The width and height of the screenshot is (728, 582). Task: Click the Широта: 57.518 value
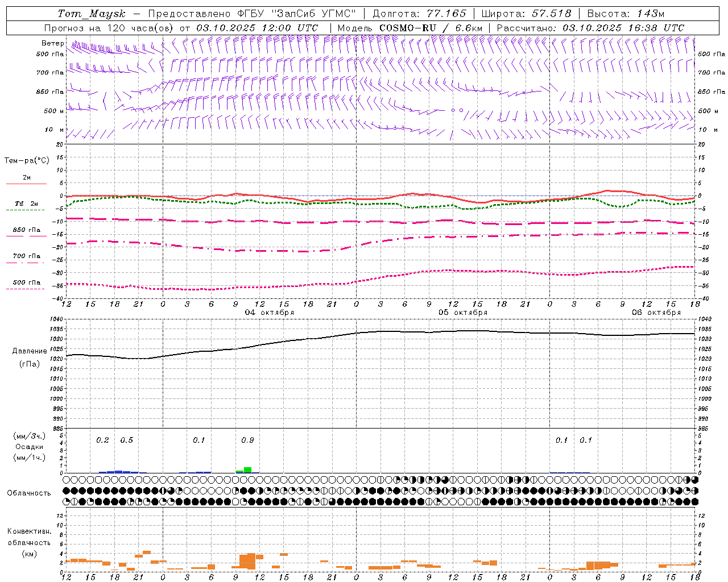(527, 14)
